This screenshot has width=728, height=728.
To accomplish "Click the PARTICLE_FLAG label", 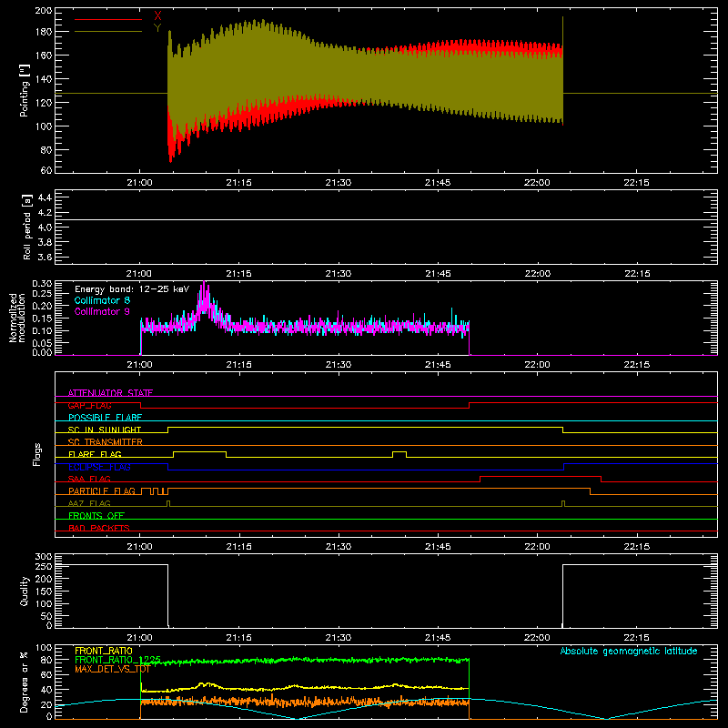I will click(102, 490).
